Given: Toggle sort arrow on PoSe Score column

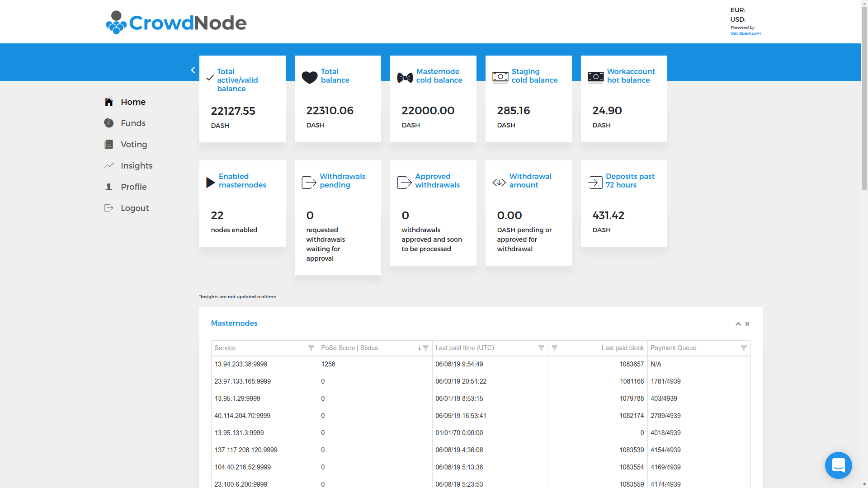Looking at the screenshot, I should [419, 348].
